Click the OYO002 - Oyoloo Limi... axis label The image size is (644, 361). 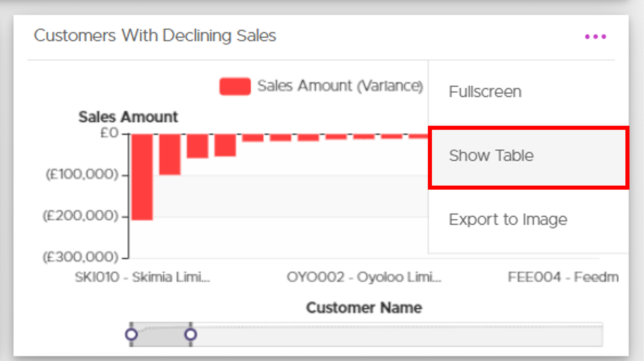tap(364, 277)
